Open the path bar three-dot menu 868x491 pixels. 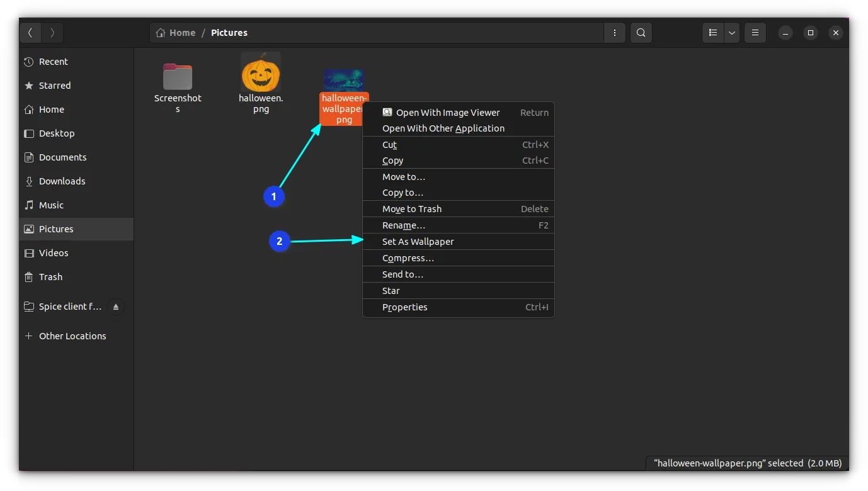614,33
